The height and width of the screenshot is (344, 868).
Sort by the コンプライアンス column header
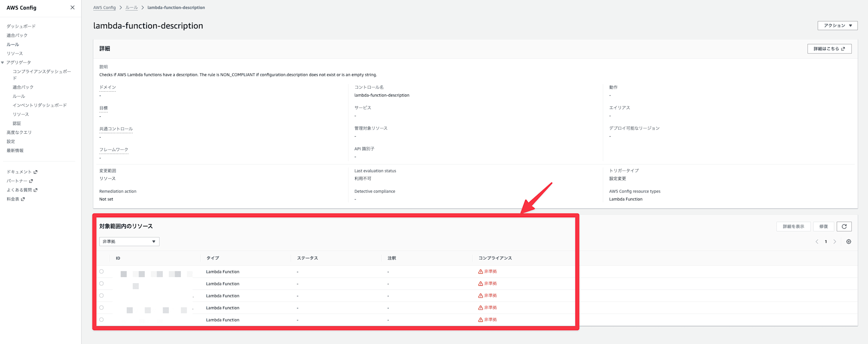495,258
